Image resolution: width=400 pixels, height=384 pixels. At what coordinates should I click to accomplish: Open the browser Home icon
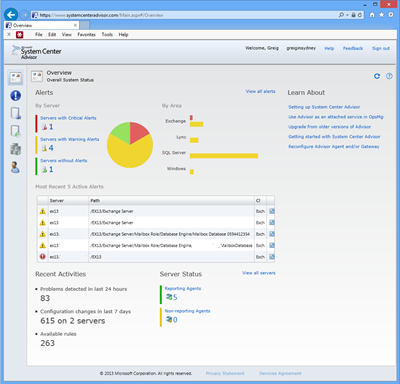pyautogui.click(x=372, y=15)
